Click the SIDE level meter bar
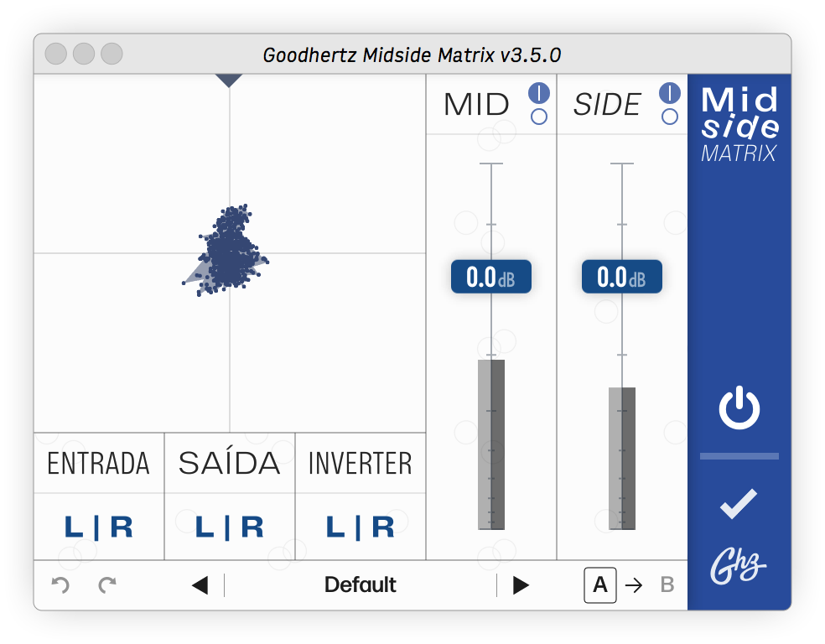This screenshot has width=825, height=644. [622, 459]
